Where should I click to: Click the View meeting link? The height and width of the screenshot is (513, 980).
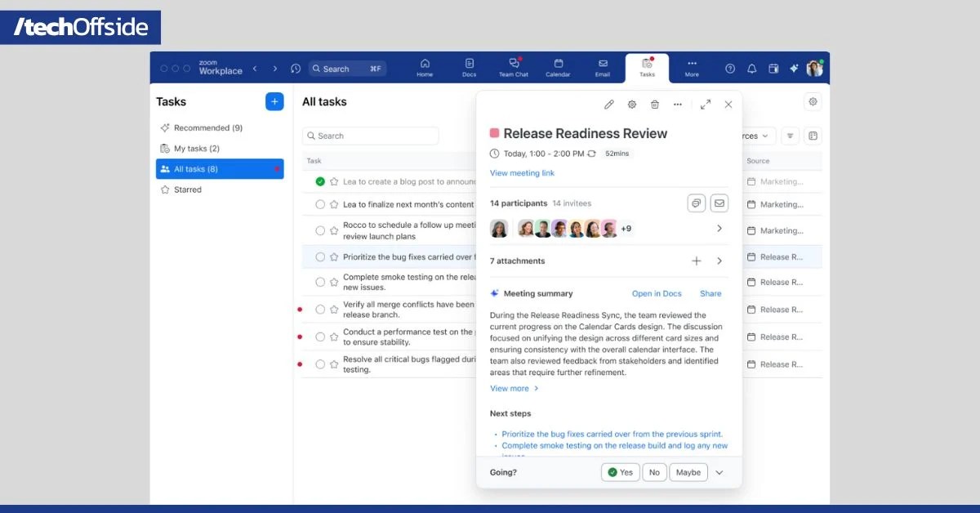(522, 173)
